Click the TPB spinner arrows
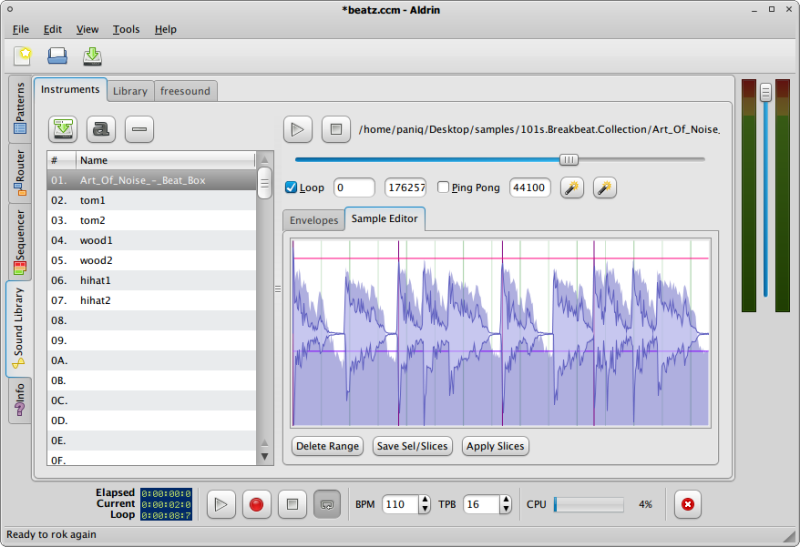The image size is (800, 547). (x=503, y=505)
